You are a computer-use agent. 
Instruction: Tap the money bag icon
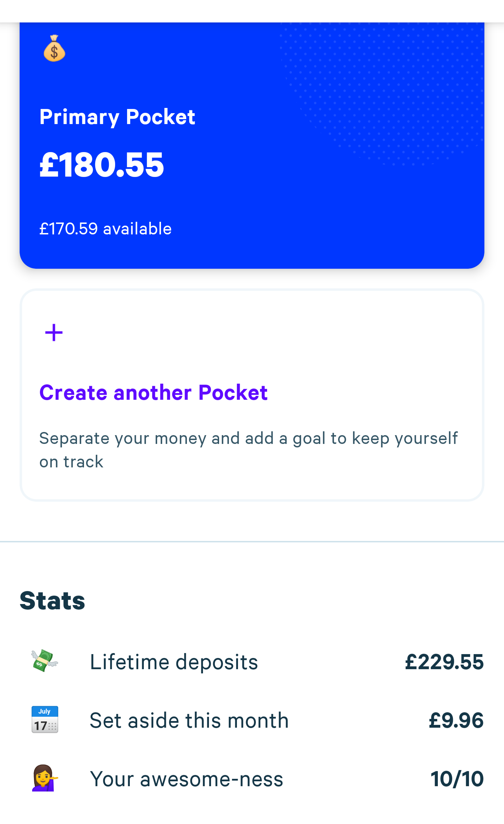pos(54,48)
